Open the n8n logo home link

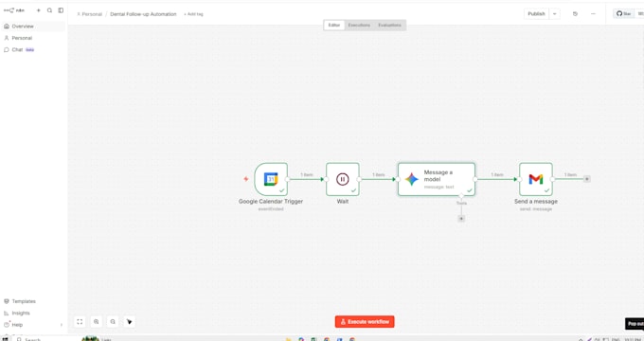click(14, 10)
